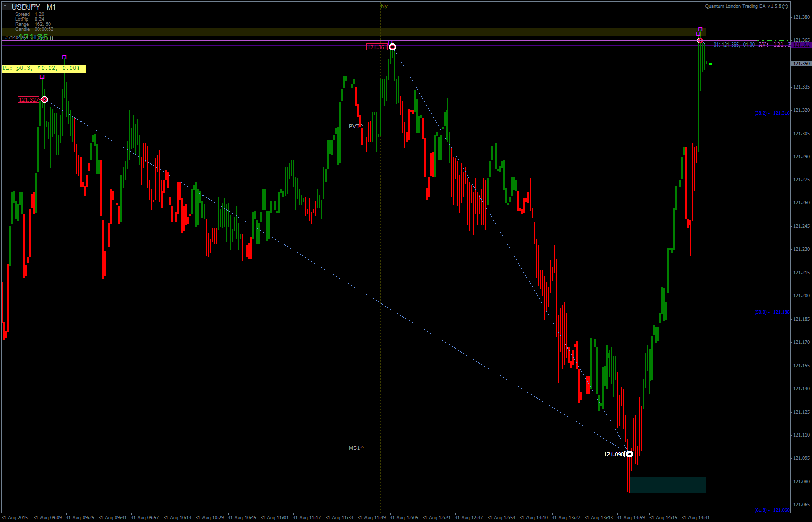Click the 121.185 price axis label
The height and width of the screenshot is (522, 812).
801,319
